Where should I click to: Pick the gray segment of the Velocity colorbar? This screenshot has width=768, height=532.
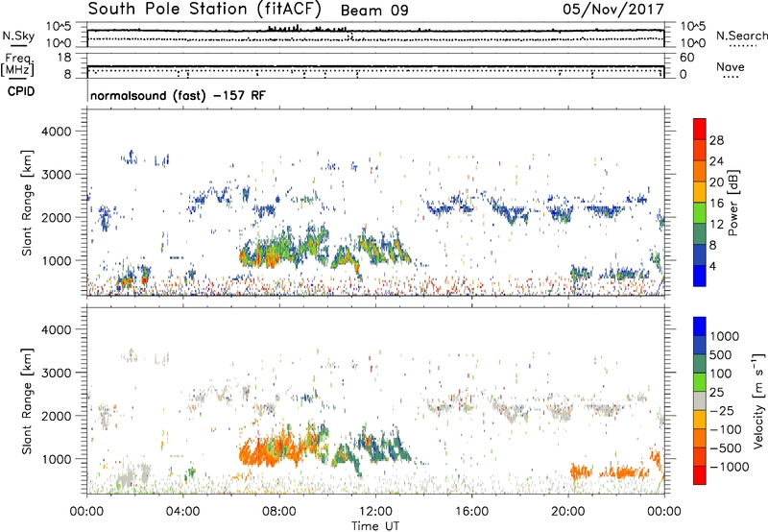coord(700,401)
